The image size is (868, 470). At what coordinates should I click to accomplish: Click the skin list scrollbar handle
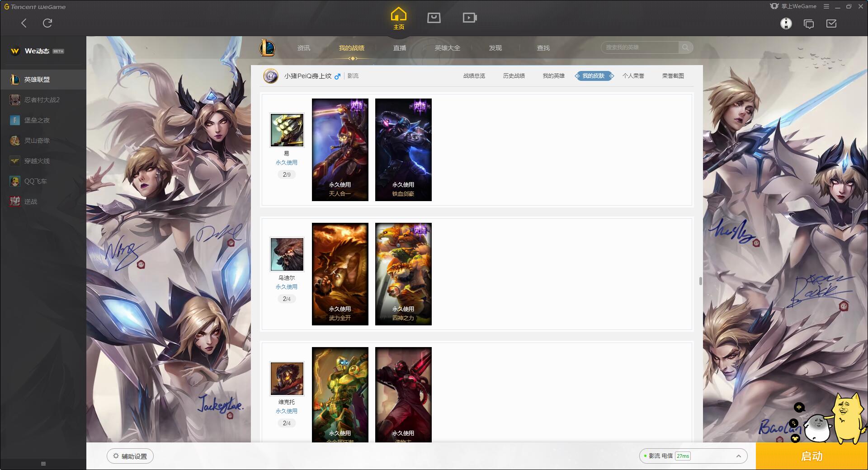click(701, 281)
